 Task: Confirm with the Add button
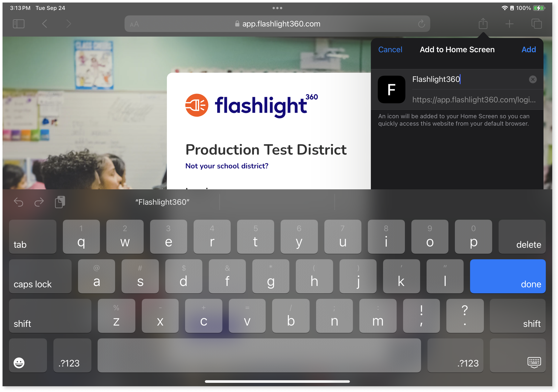[x=529, y=49]
